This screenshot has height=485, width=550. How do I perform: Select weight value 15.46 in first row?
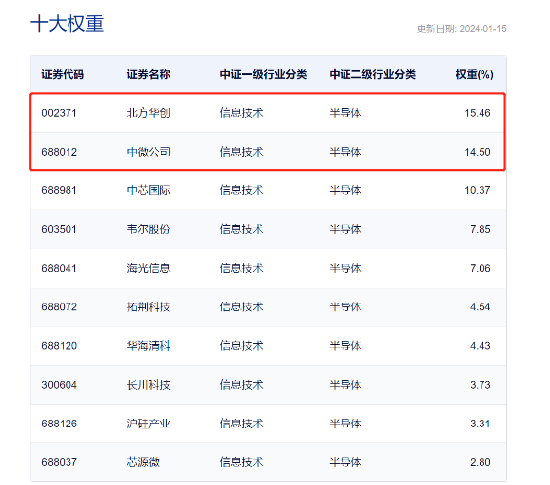[x=477, y=113]
